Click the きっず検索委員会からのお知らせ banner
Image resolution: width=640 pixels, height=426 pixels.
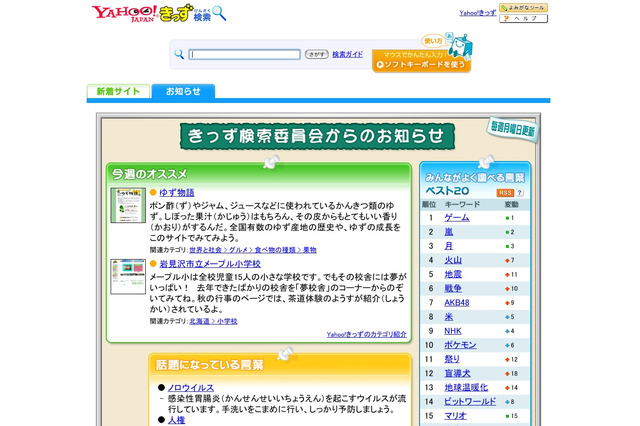tap(317, 136)
